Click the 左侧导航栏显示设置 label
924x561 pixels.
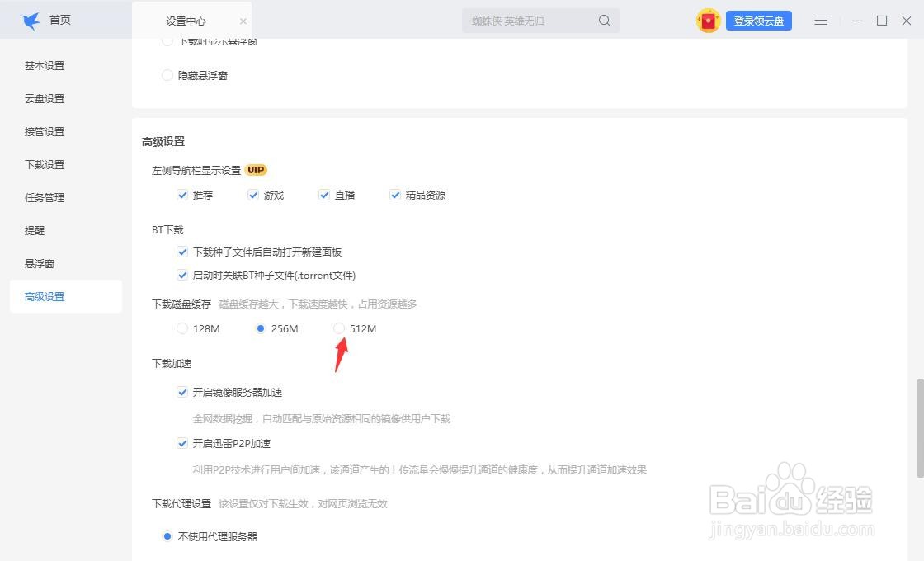(196, 170)
